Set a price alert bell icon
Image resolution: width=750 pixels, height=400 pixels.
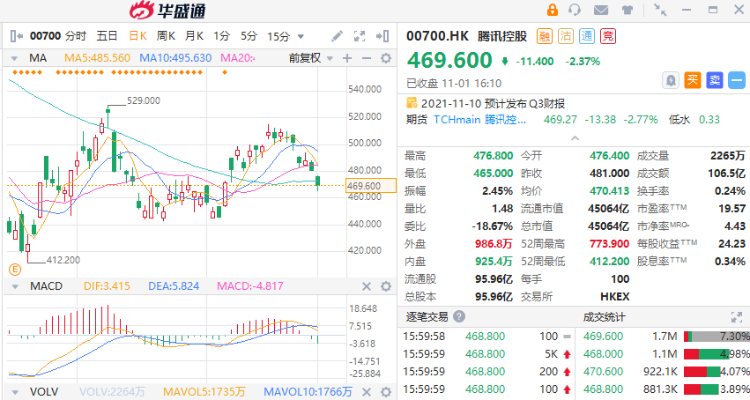671,80
